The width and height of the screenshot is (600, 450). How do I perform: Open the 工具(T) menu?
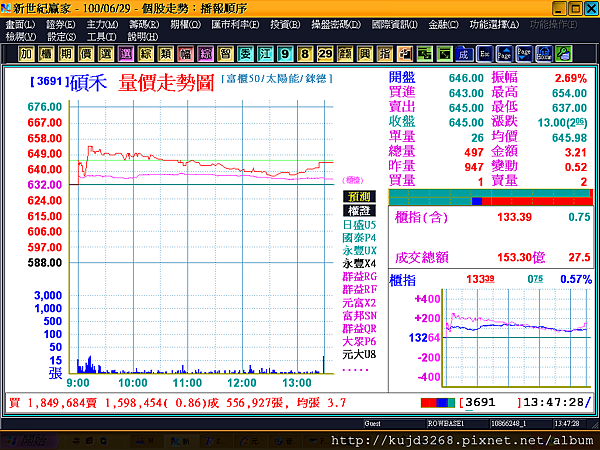(x=101, y=37)
